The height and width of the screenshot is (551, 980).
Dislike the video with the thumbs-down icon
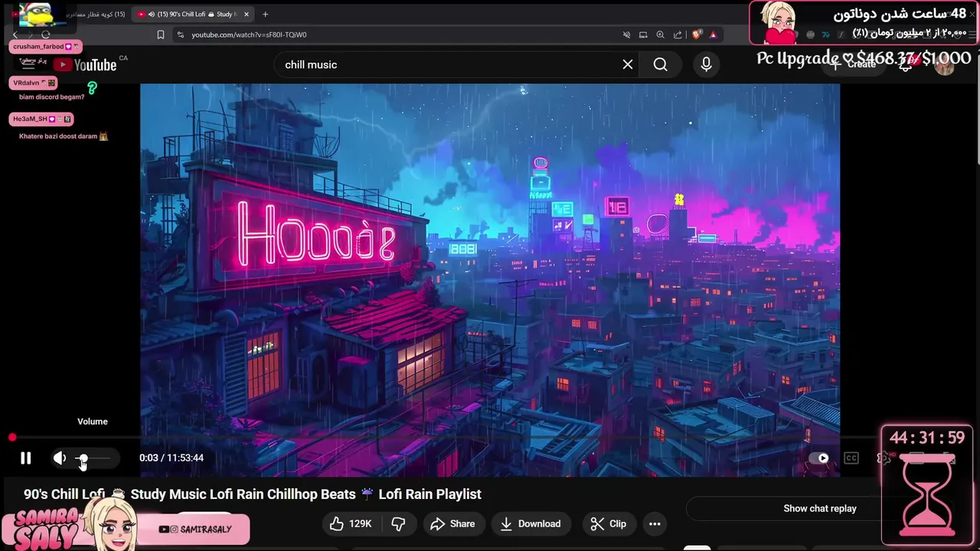(398, 523)
